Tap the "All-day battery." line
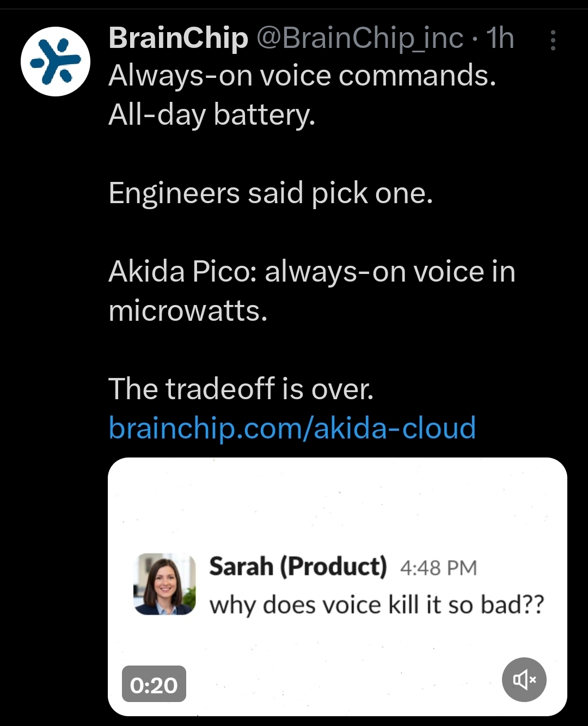This screenshot has height=726, width=588. (x=212, y=114)
